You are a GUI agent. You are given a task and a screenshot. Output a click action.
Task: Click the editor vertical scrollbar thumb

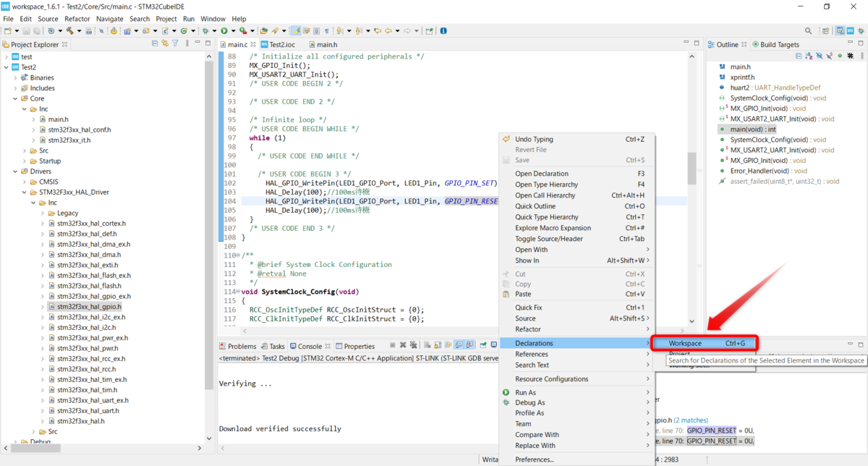(x=692, y=169)
